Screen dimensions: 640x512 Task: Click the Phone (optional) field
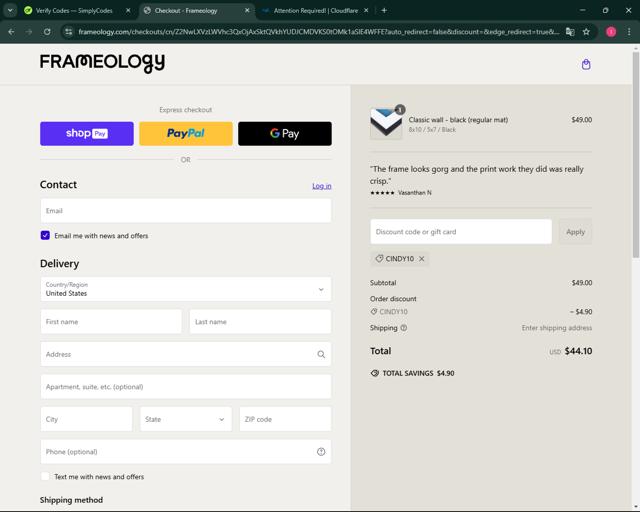pos(186,452)
